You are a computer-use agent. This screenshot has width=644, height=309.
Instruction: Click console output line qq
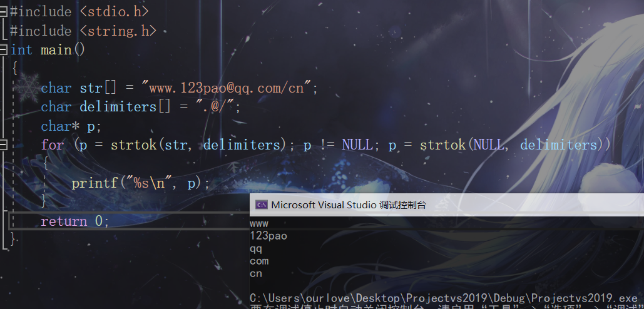click(256, 249)
